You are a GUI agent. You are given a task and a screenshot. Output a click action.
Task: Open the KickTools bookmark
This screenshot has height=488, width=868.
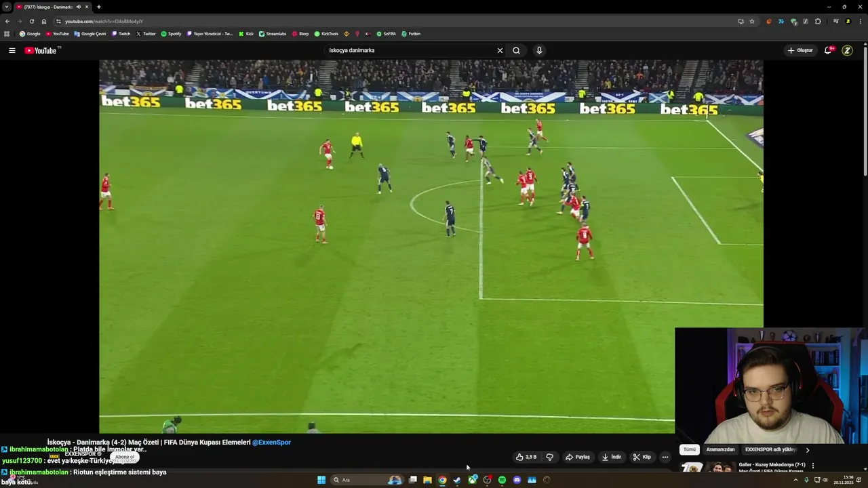[326, 33]
